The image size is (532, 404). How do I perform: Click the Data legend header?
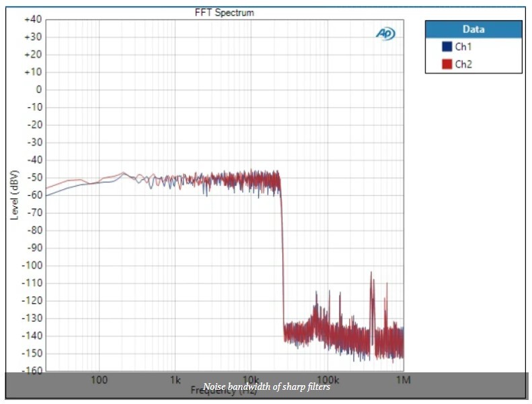pos(473,29)
